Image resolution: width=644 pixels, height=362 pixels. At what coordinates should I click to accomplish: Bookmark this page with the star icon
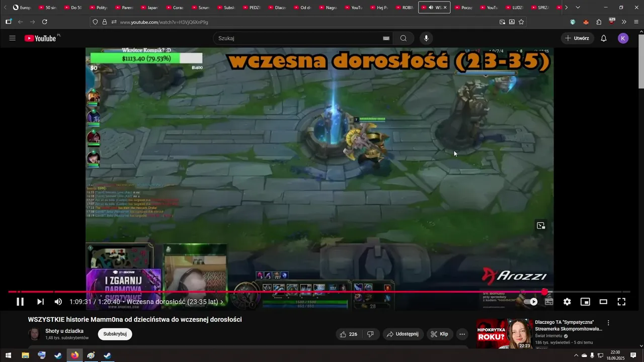tap(521, 22)
